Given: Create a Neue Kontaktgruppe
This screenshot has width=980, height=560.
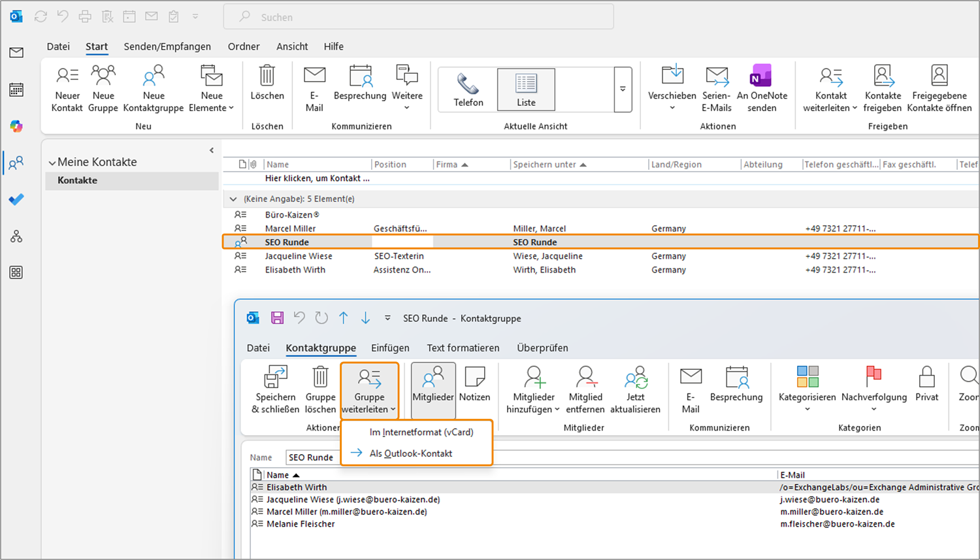Looking at the screenshot, I should click(x=154, y=89).
